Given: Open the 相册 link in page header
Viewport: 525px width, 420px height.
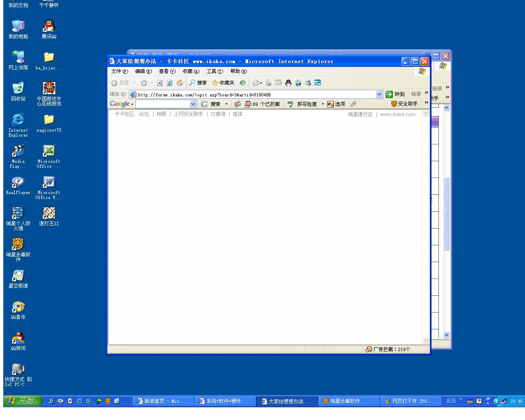Looking at the screenshot, I should (161, 114).
